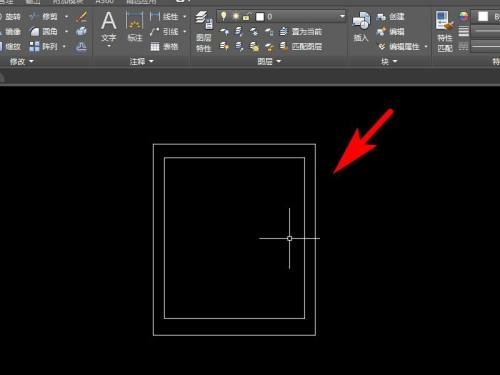Click Create block (创建) button
500x375 pixels.
point(391,16)
